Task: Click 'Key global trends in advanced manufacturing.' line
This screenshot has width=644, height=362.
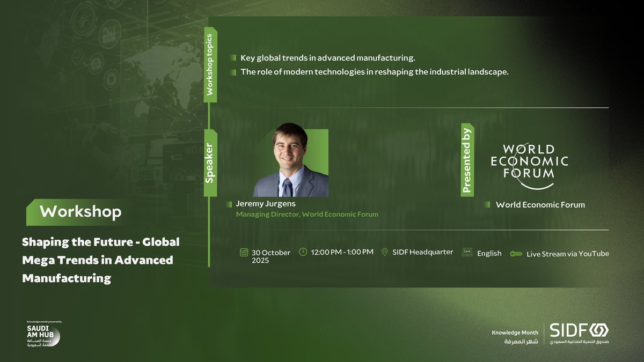Action: click(328, 57)
